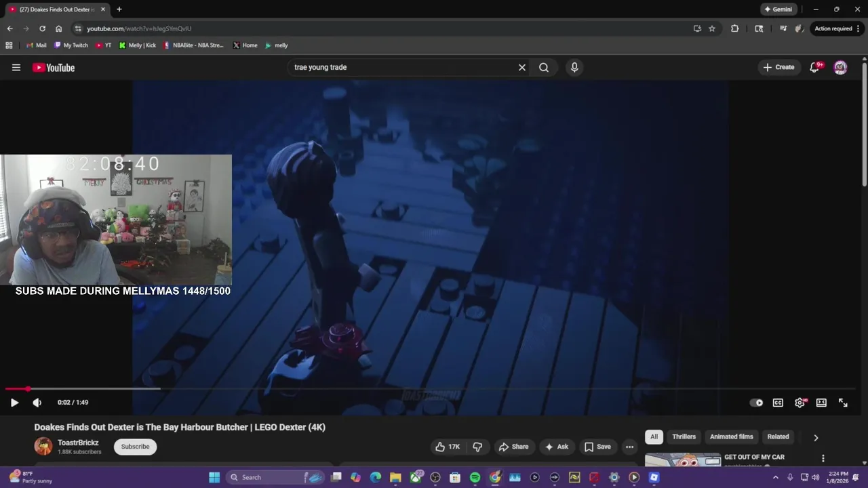Screen dimensions: 868x488
Task: Open the Gemini button
Action: tap(778, 9)
